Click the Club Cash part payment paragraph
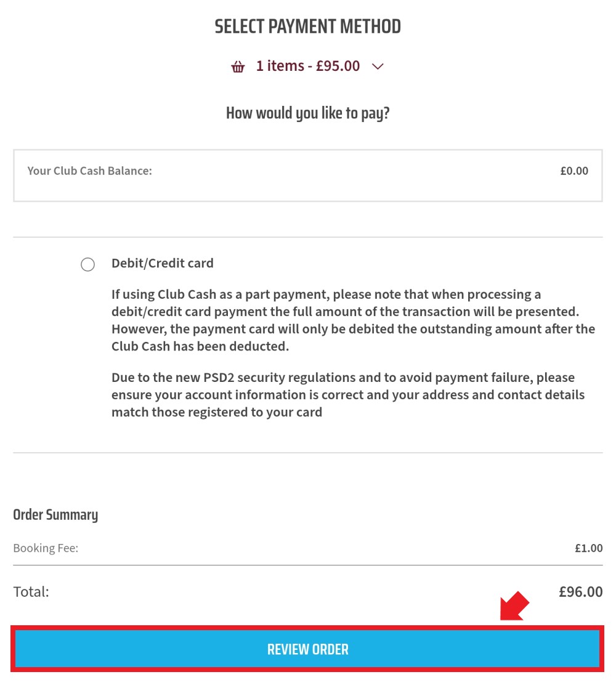This screenshot has height=685, width=616. click(x=353, y=320)
